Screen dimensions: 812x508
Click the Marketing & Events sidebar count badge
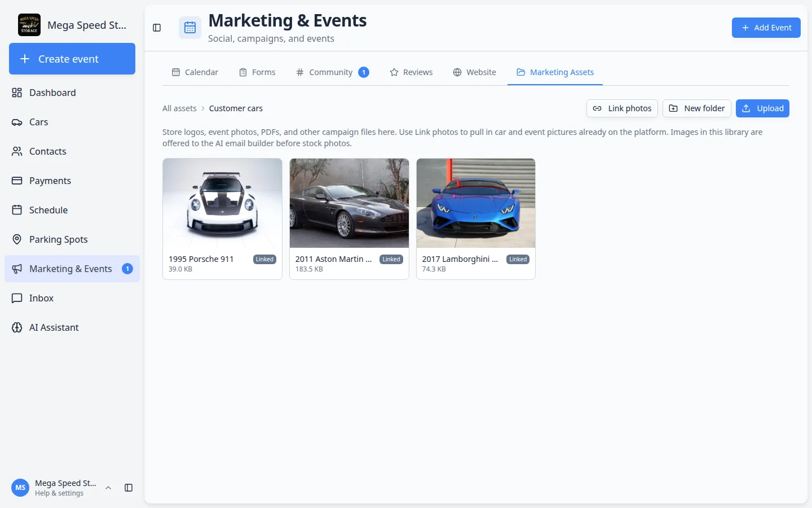point(127,269)
